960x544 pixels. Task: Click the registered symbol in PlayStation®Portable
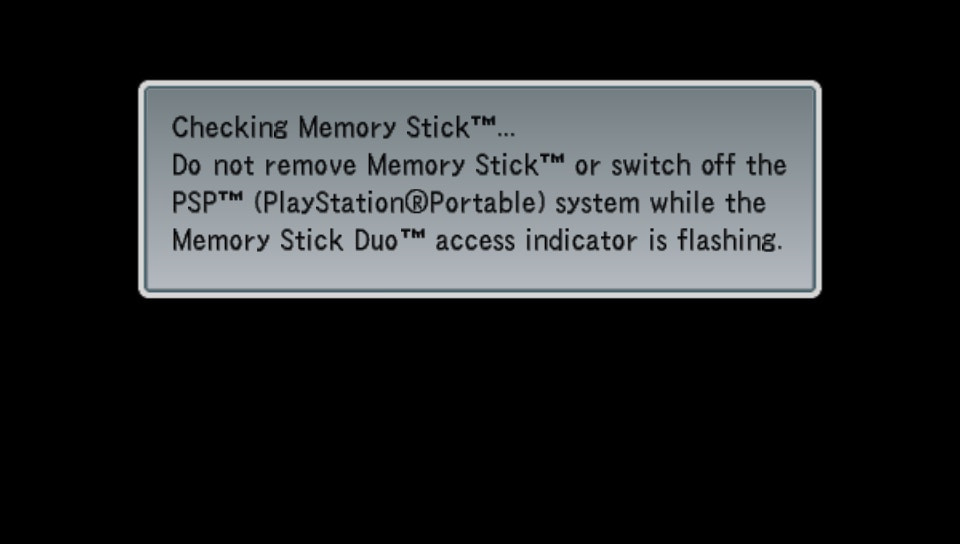[416, 203]
